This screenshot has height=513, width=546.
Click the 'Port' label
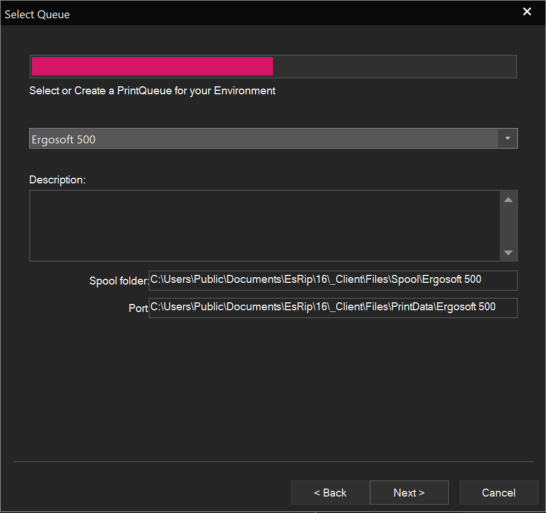click(138, 308)
